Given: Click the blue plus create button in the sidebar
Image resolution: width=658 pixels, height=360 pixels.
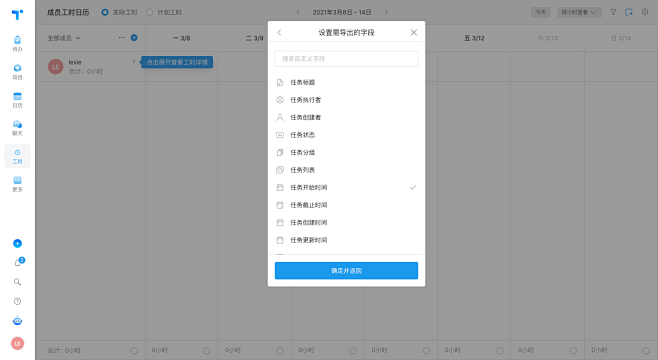Looking at the screenshot, I should tap(17, 243).
